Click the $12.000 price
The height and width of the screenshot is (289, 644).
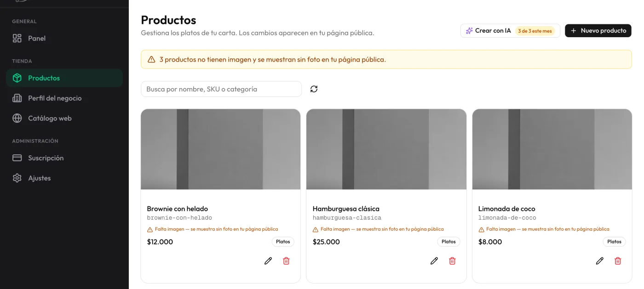(160, 242)
